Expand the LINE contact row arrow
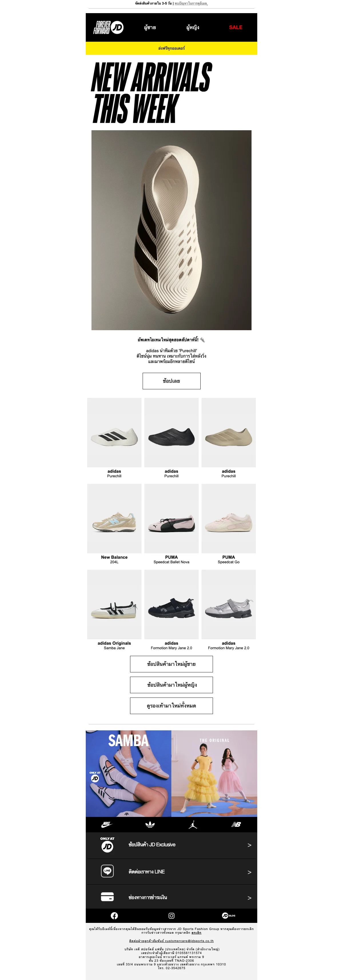Image resolution: width=343 pixels, height=980 pixels. 249,872
